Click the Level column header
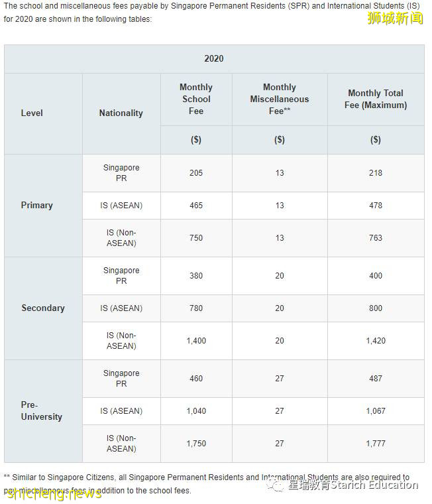Screen dimensions: 432x504 (x=32, y=113)
